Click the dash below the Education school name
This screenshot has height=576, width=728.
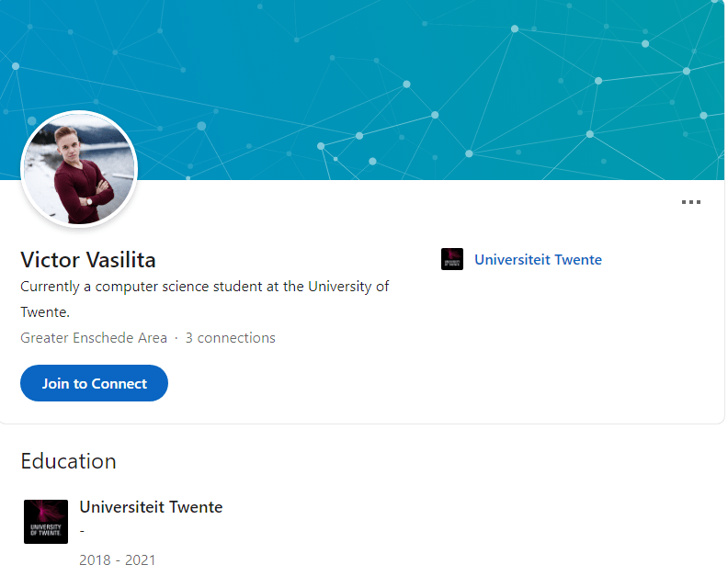pyautogui.click(x=83, y=530)
